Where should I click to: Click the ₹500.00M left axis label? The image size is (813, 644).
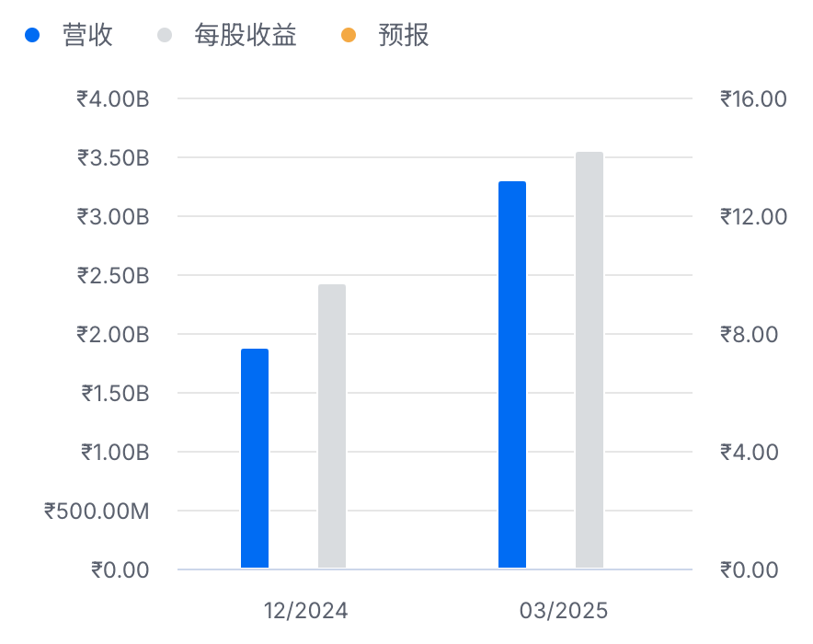tap(97, 511)
